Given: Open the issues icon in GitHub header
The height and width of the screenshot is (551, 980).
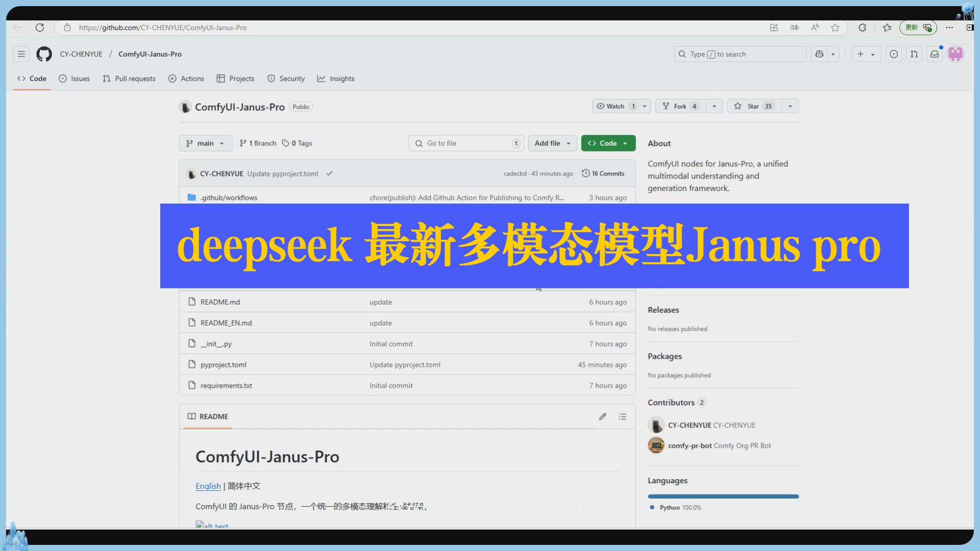Looking at the screenshot, I should [894, 54].
